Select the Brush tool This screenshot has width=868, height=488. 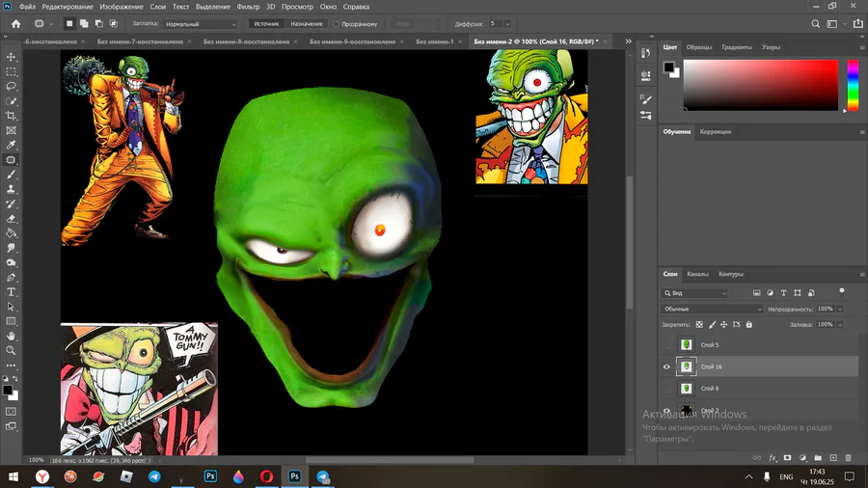coord(11,175)
